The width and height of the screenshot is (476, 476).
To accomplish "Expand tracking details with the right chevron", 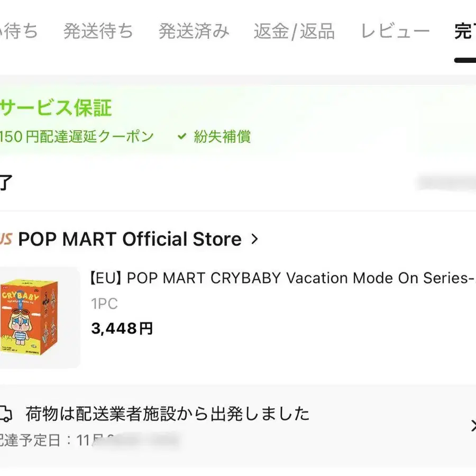I will pyautogui.click(x=472, y=426).
